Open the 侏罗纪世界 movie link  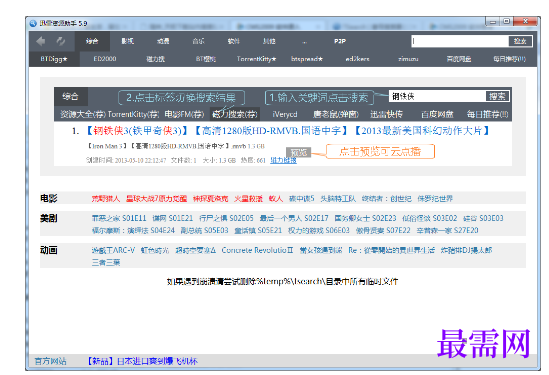pos(435,199)
